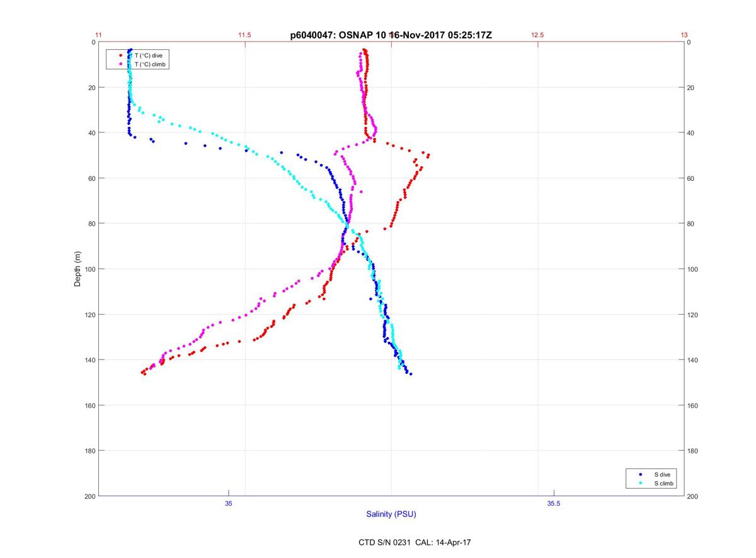This screenshot has width=756, height=558.
Task: Click the cyan marker beside 'S climb'
Action: [x=641, y=483]
